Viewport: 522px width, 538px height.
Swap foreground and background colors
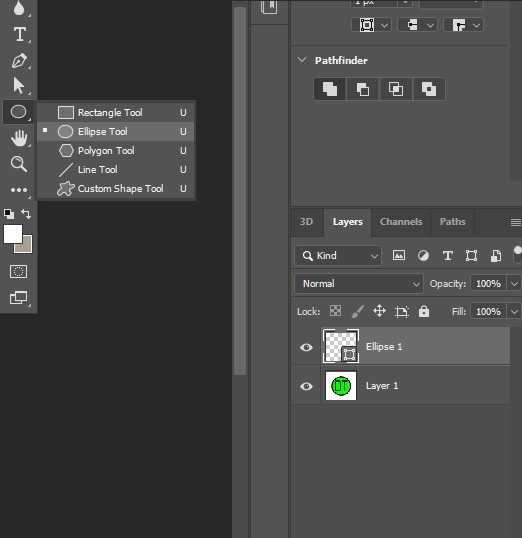tap(26, 214)
